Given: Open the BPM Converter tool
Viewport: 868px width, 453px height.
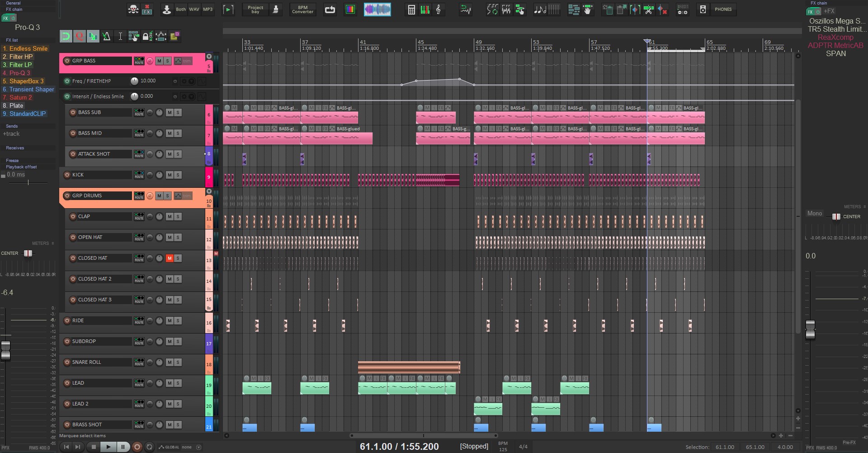Looking at the screenshot, I should pyautogui.click(x=302, y=10).
